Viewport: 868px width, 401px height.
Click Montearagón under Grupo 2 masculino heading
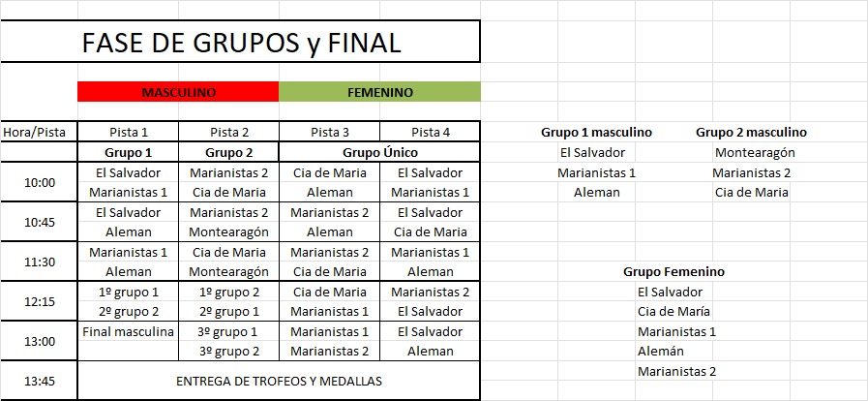coord(755,152)
